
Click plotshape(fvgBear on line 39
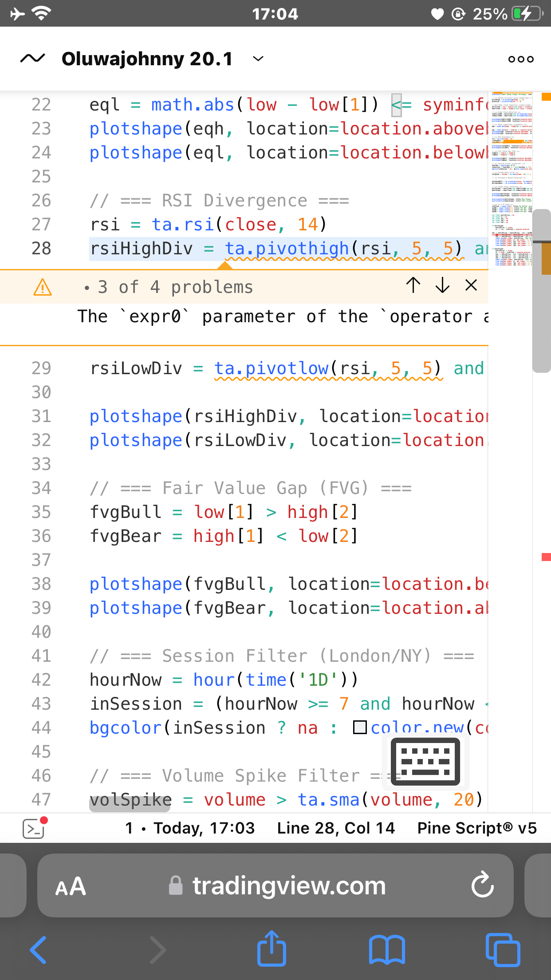[178, 608]
